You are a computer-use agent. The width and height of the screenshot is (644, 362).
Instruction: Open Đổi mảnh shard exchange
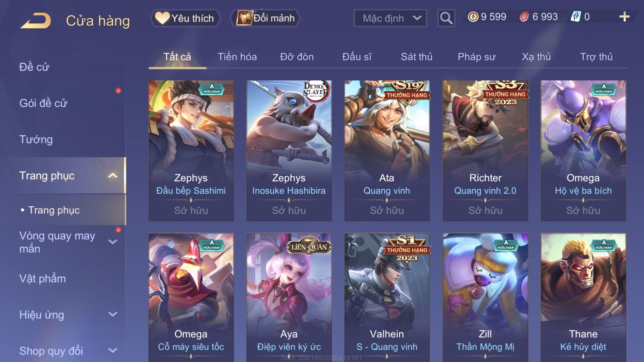pyautogui.click(x=265, y=18)
